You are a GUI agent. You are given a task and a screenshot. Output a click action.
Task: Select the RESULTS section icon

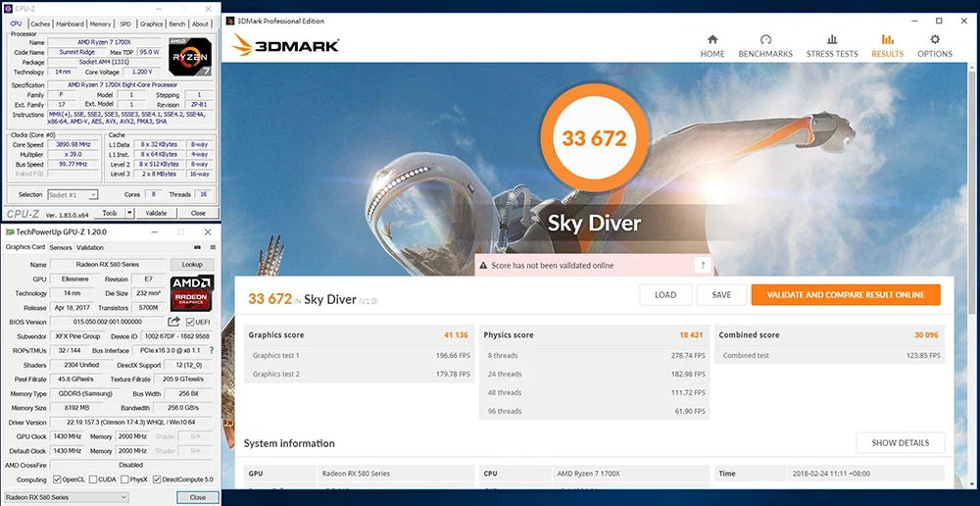888,40
